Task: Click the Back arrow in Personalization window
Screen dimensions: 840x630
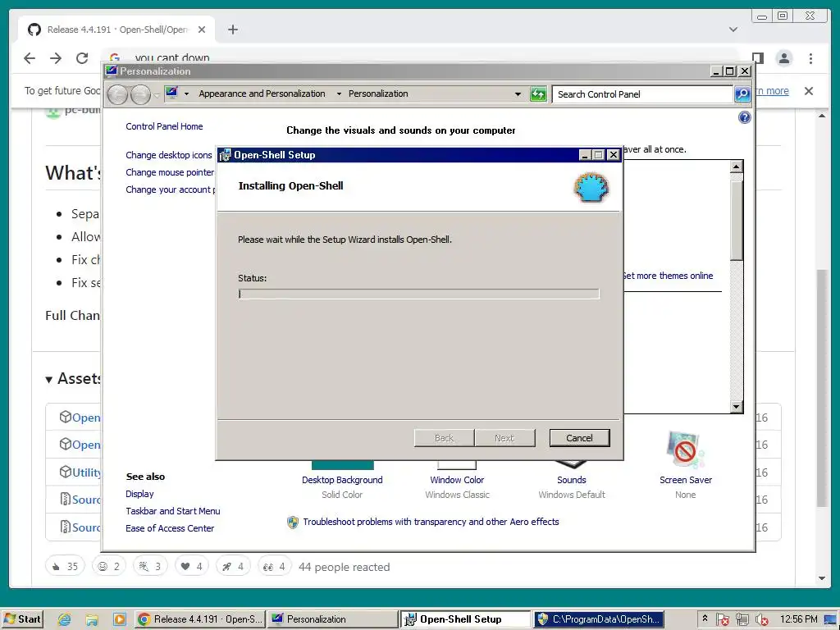Action: [117, 95]
